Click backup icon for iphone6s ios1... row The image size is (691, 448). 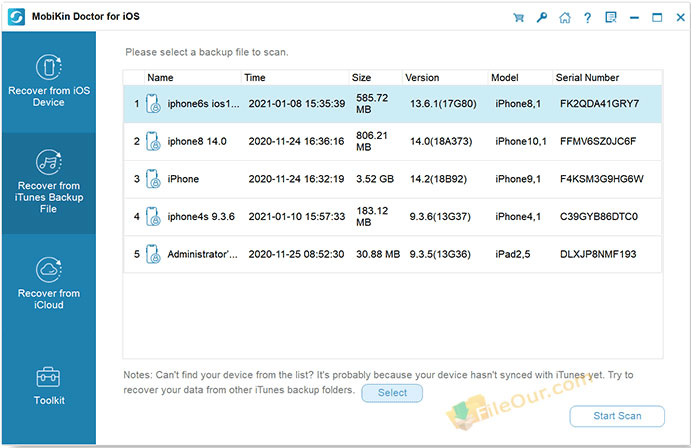(153, 104)
